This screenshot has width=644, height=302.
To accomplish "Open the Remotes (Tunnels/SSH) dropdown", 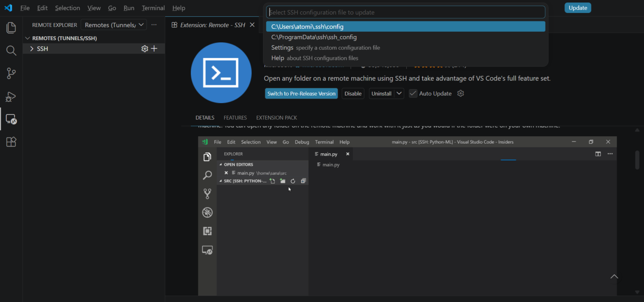I will (x=114, y=25).
